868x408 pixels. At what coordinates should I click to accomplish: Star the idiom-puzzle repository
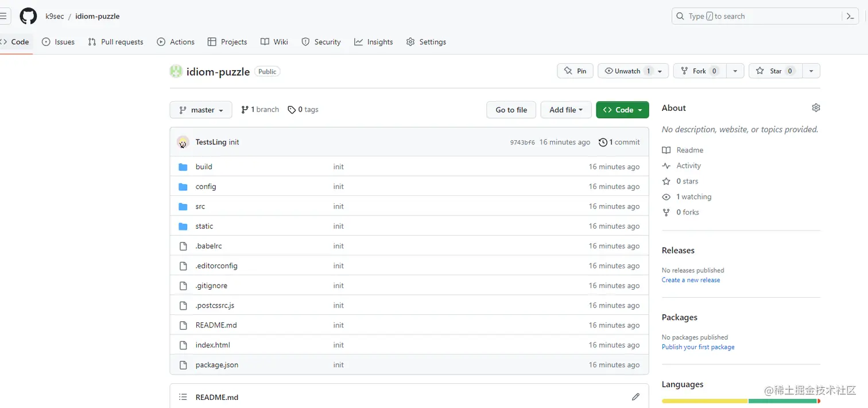[x=775, y=71]
